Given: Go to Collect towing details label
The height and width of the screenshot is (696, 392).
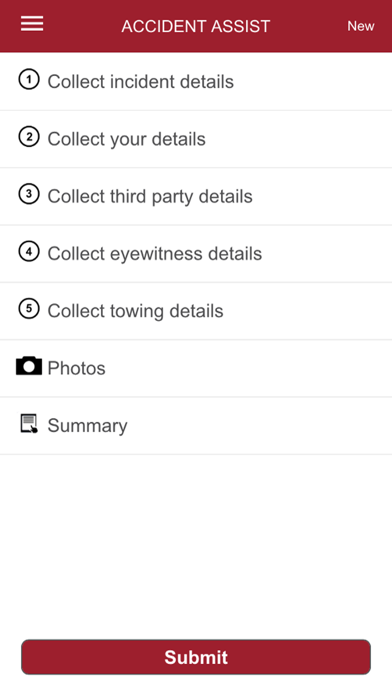Looking at the screenshot, I should [135, 311].
